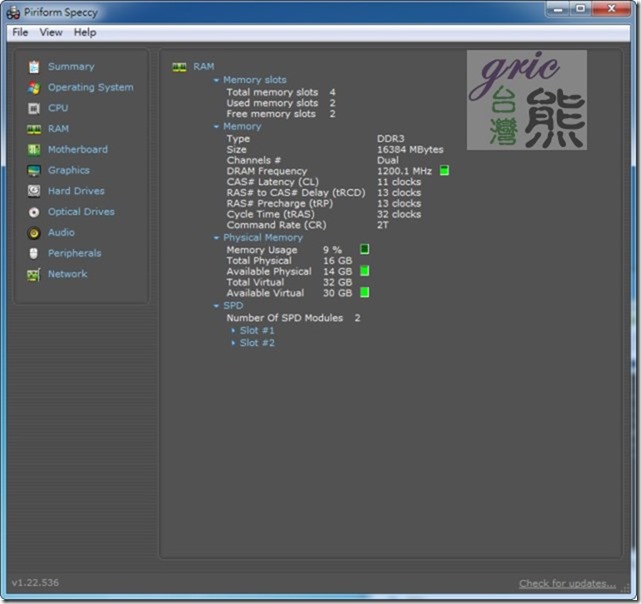Expand the Slot #2 SPD entry
This screenshot has width=641, height=604.
pyautogui.click(x=257, y=343)
